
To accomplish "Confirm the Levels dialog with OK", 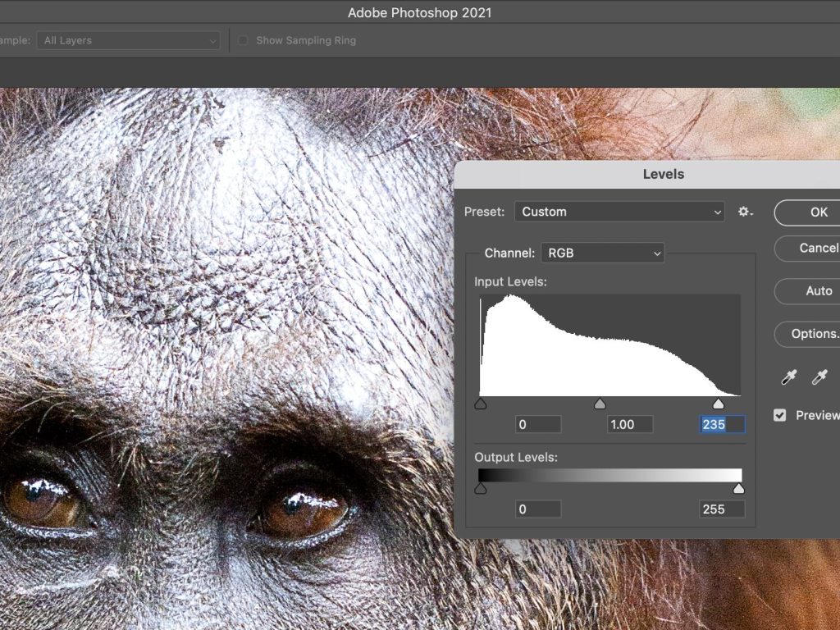I will point(807,212).
